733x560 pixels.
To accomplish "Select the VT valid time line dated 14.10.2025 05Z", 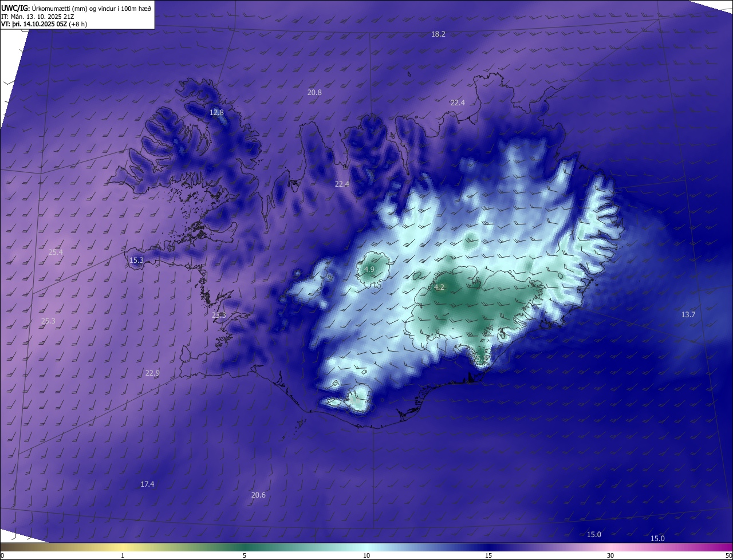I will point(44,24).
